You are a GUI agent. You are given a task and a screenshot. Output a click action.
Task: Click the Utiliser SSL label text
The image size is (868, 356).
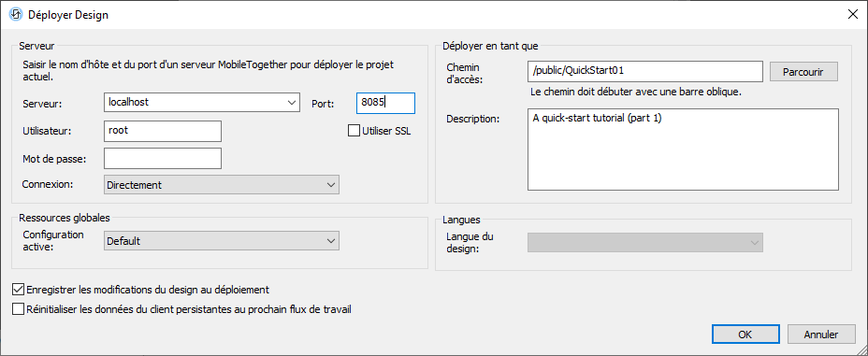pos(386,132)
